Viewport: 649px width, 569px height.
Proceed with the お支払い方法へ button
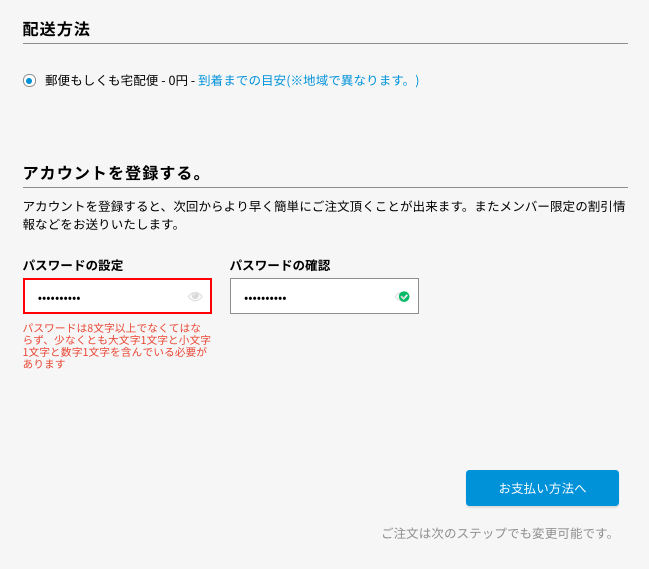[542, 488]
